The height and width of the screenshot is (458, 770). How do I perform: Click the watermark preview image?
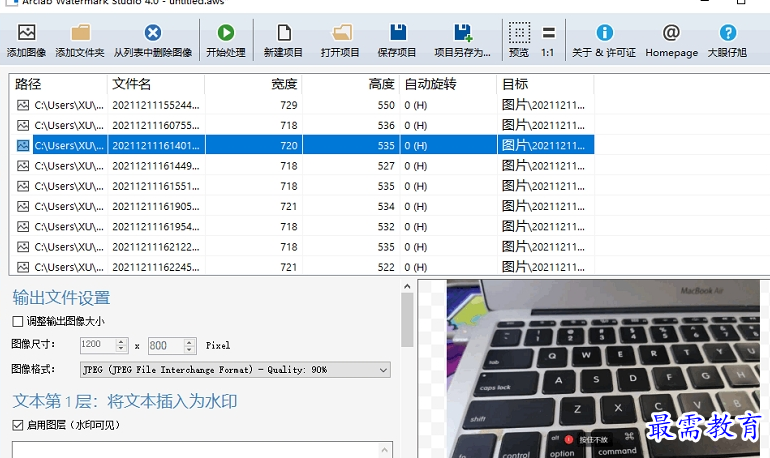pos(603,369)
